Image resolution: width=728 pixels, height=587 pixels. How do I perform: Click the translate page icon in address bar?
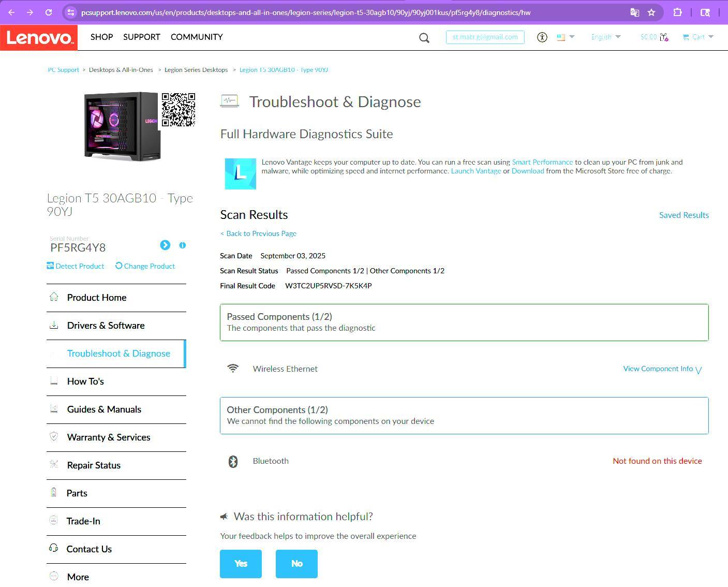634,12
